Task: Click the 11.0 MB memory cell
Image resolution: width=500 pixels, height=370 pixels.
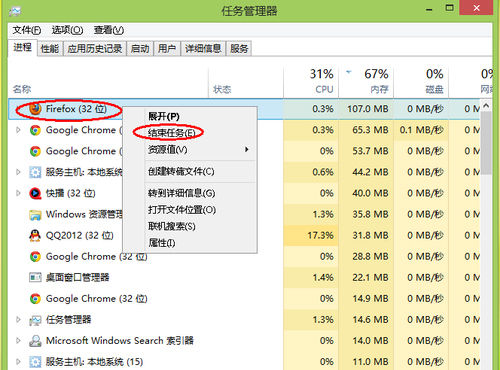Action: coord(366,362)
